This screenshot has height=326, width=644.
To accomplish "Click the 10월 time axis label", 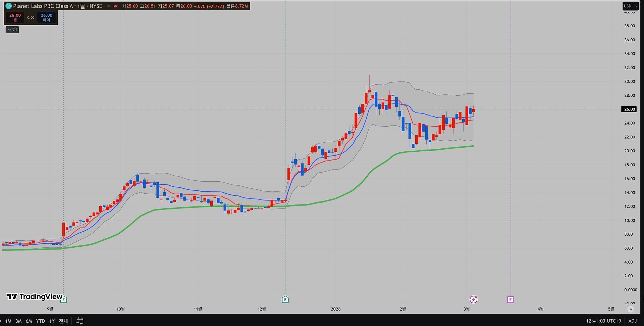I will pyautogui.click(x=121, y=309).
